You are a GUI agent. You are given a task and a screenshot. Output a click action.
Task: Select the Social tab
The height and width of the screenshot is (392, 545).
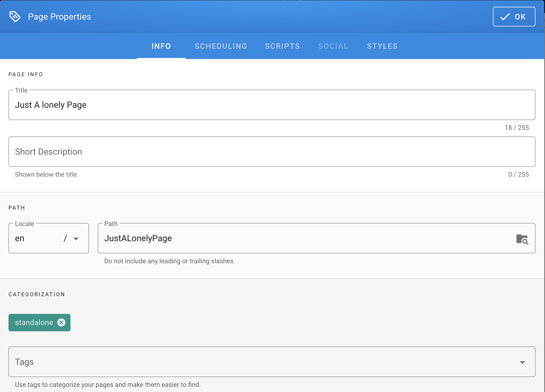click(x=333, y=46)
